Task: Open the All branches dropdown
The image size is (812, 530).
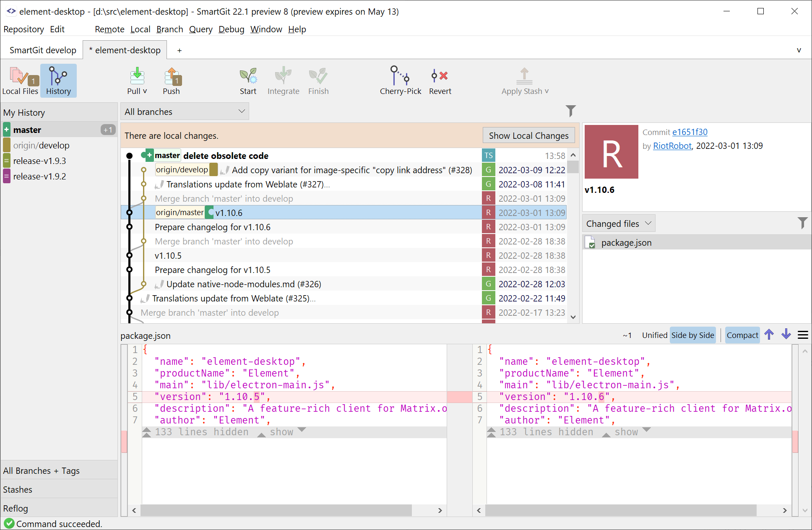Action: pos(185,111)
